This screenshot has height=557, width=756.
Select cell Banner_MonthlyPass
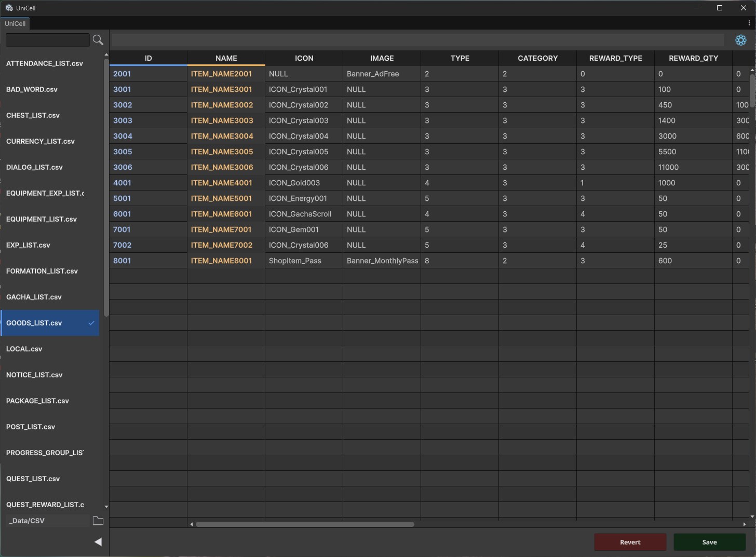click(x=382, y=261)
